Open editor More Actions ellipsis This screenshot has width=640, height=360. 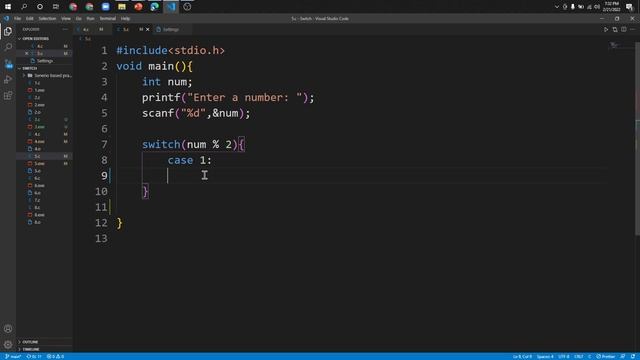(633, 29)
